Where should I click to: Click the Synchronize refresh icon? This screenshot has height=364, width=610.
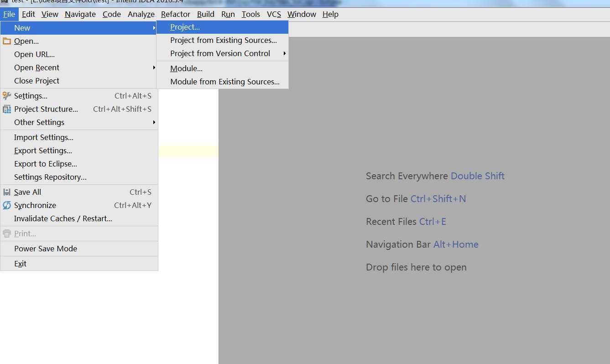coord(6,205)
